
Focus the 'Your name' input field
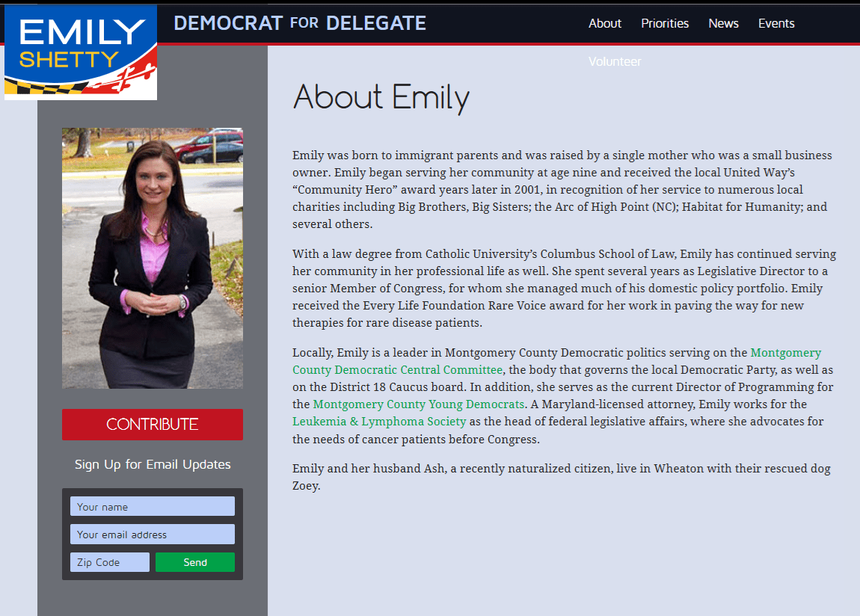click(152, 507)
